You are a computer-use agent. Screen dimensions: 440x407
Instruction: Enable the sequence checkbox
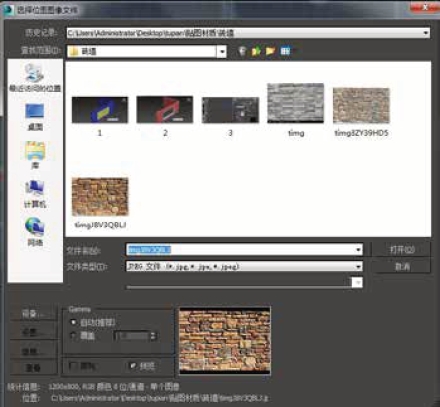click(x=73, y=366)
